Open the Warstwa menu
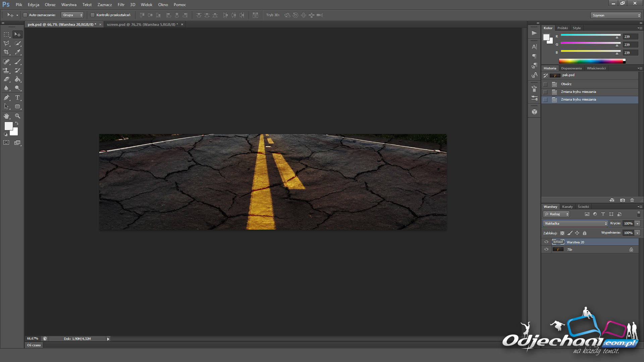This screenshot has height=362, width=644. click(69, 5)
